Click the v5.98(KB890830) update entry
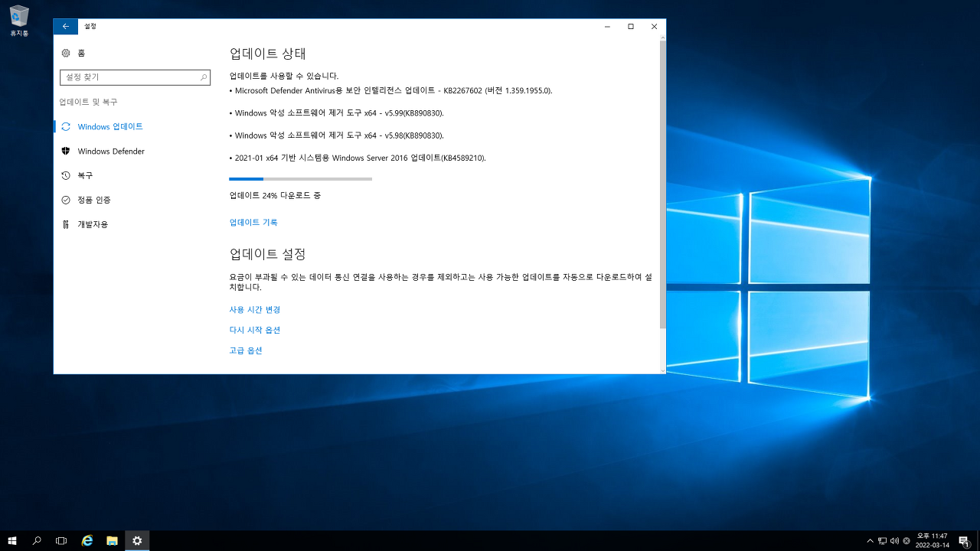980x551 pixels. [x=339, y=135]
